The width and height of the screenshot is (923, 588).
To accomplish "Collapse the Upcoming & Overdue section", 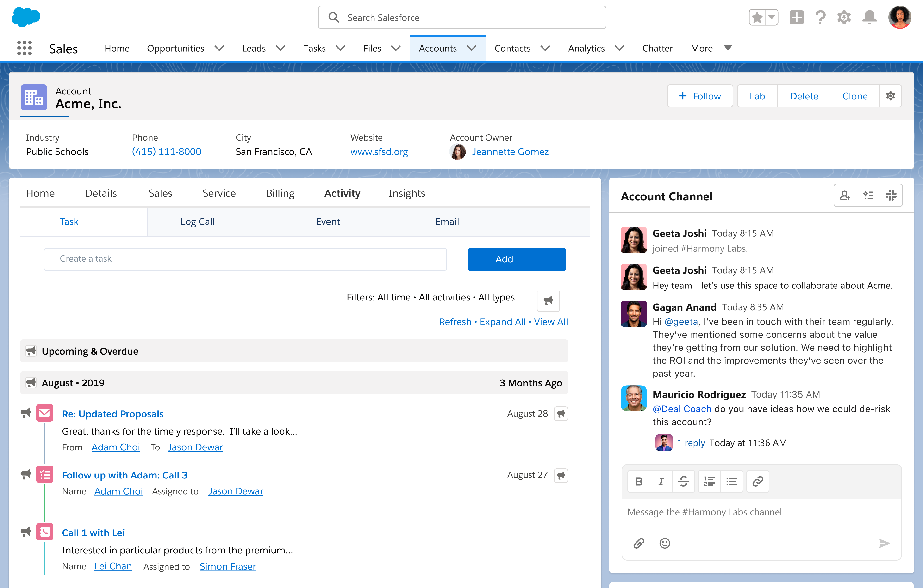I will 31,351.
